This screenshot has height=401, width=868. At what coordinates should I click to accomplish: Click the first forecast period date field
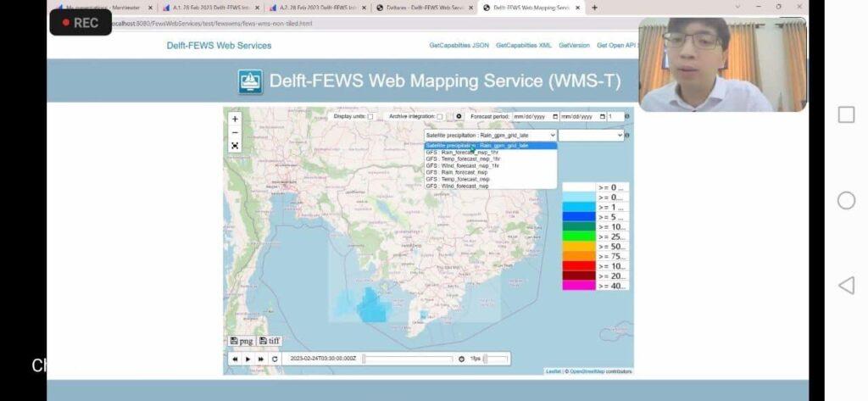click(x=536, y=117)
